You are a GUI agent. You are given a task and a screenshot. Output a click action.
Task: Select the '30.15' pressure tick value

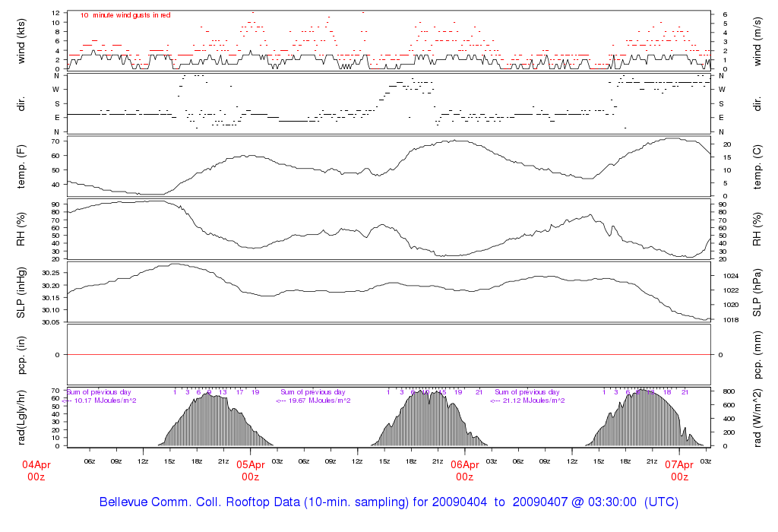click(x=51, y=298)
